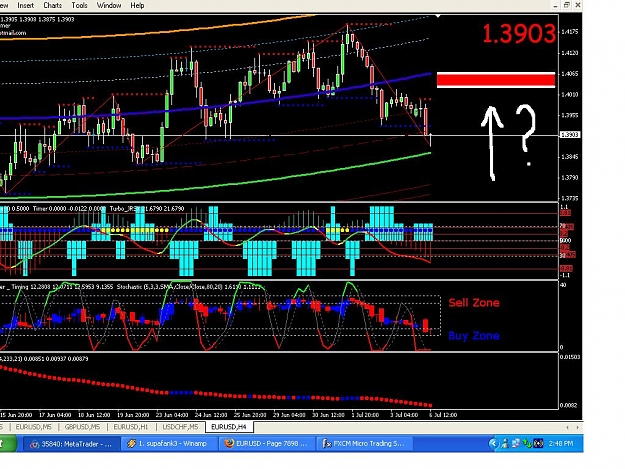The height and width of the screenshot is (469, 625).
Task: Click the 1.3845 price axis label
Action: (570, 157)
